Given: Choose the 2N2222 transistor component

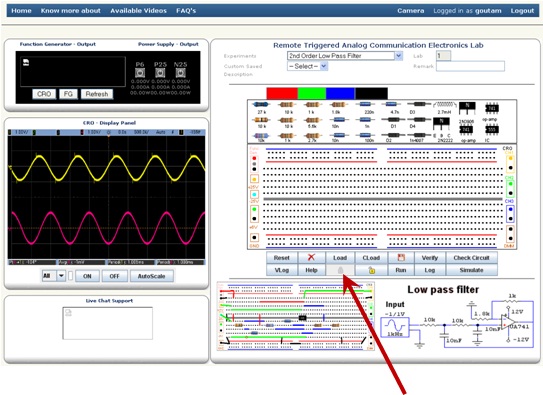Looking at the screenshot, I should coord(442,128).
